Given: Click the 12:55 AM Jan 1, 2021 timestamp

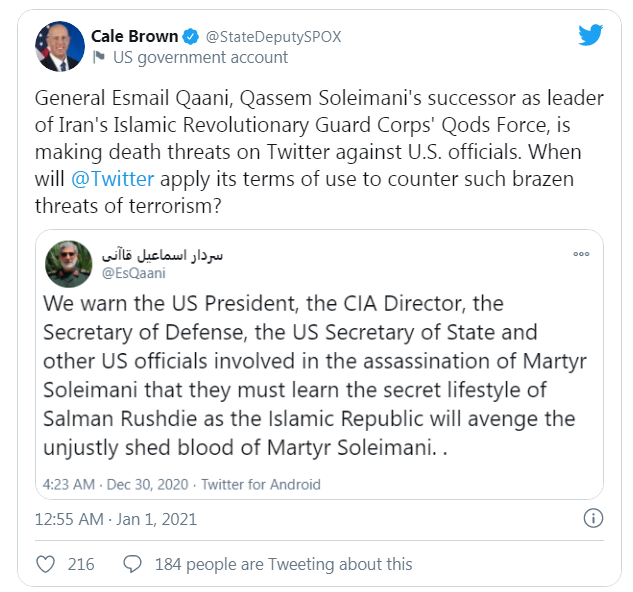Looking at the screenshot, I should pos(116,519).
